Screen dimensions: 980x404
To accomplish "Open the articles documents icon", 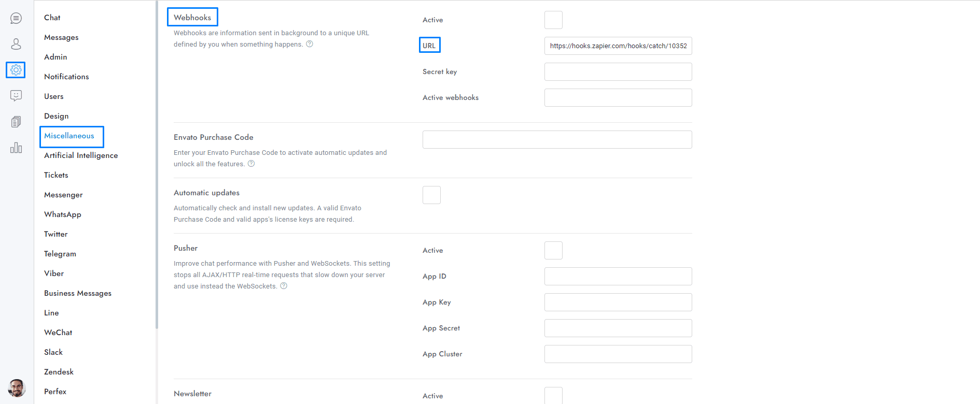I will click(x=16, y=122).
